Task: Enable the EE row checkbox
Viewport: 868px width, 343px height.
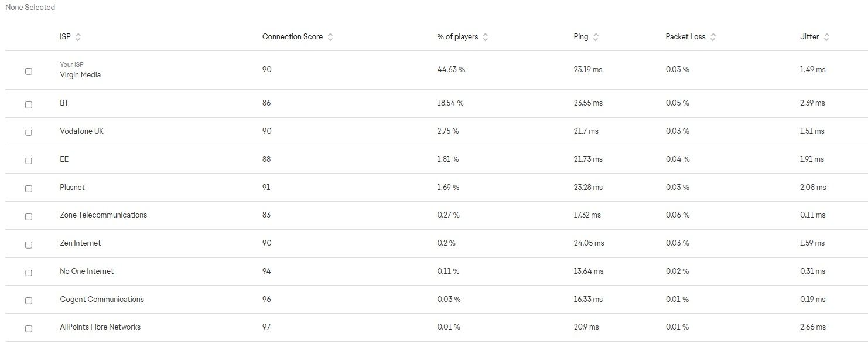Action: 29,161
